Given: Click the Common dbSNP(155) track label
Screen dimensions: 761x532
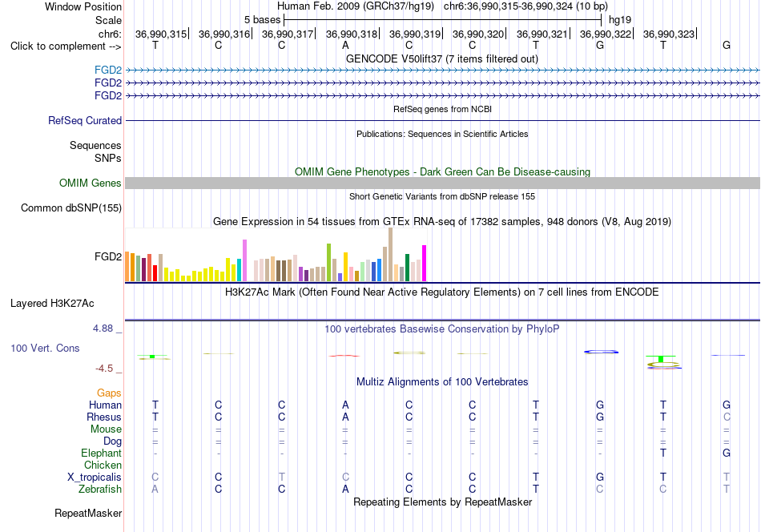Looking at the screenshot, I should coord(70,208).
